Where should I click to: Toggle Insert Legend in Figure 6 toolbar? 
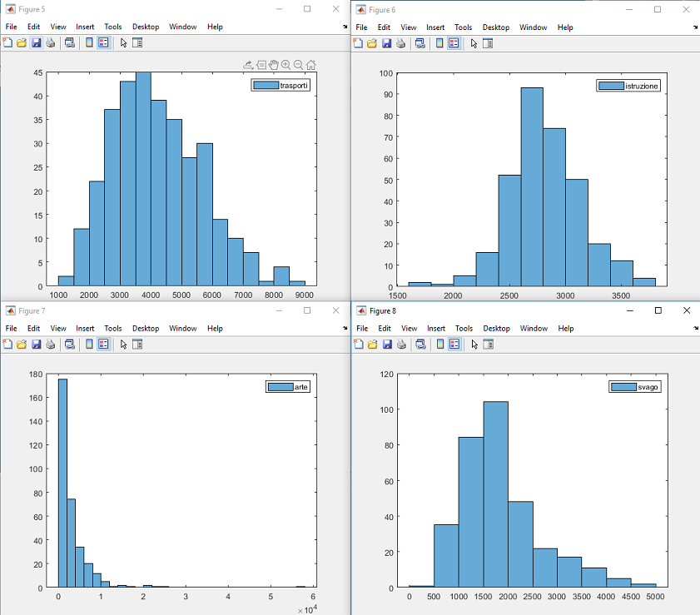click(x=454, y=43)
